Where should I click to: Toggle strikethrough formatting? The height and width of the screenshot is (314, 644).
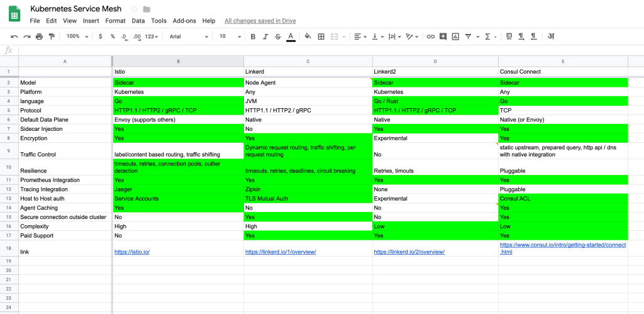[x=277, y=36]
